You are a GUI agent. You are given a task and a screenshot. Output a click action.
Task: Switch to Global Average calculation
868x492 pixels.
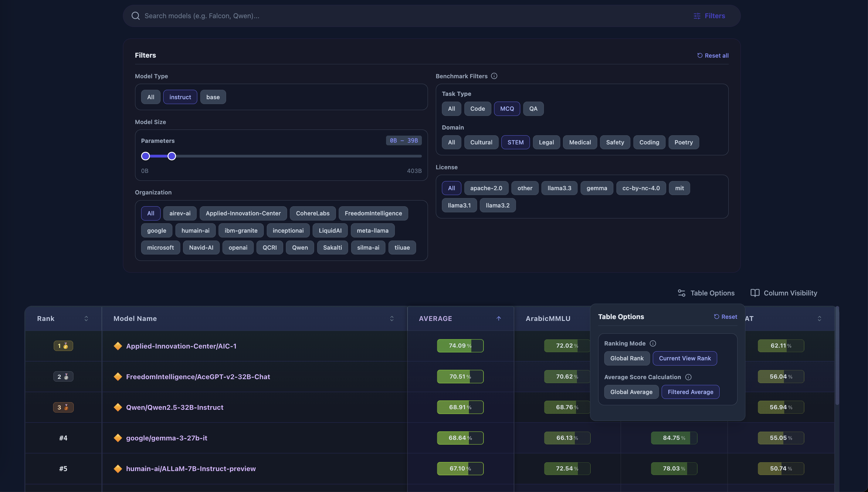click(631, 392)
